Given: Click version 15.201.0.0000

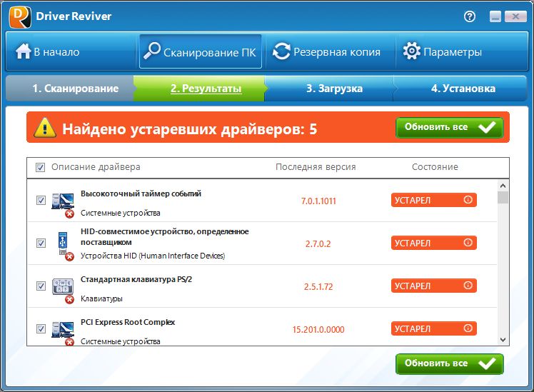Looking at the screenshot, I should tap(318, 330).
